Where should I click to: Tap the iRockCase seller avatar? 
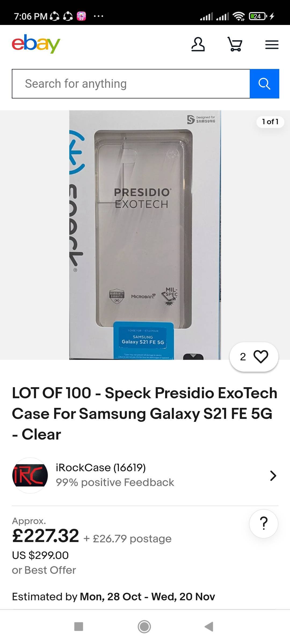(30, 475)
